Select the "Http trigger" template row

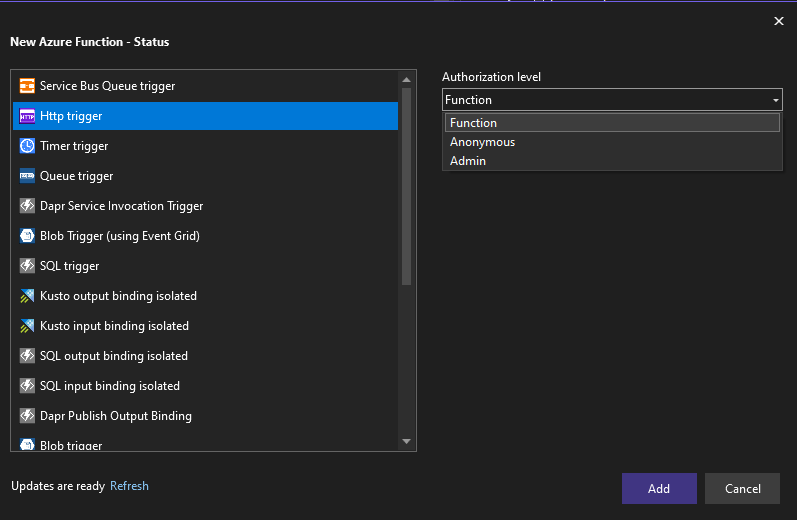205,116
